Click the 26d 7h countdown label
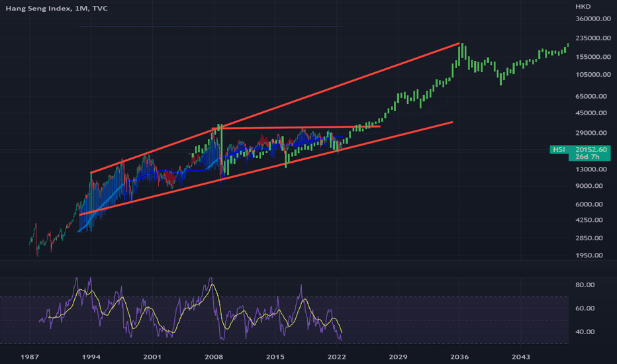The width and height of the screenshot is (617, 364). [x=587, y=157]
